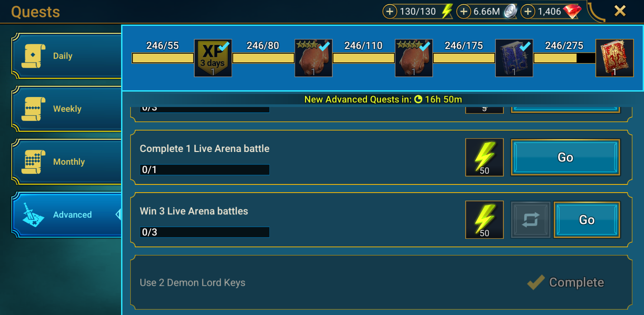Viewport: 644px width, 315px height.
Task: Go to Win 3 Live Arena battles
Action: (587, 220)
